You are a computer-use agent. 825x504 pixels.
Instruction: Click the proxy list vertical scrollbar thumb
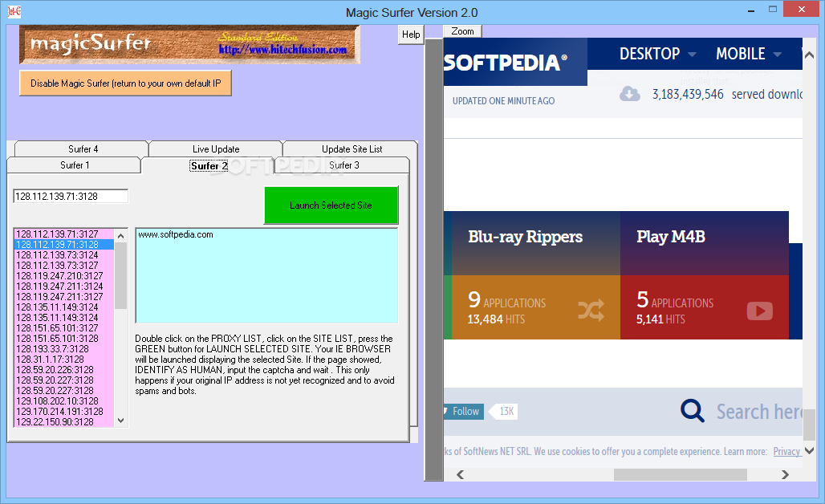(x=121, y=276)
